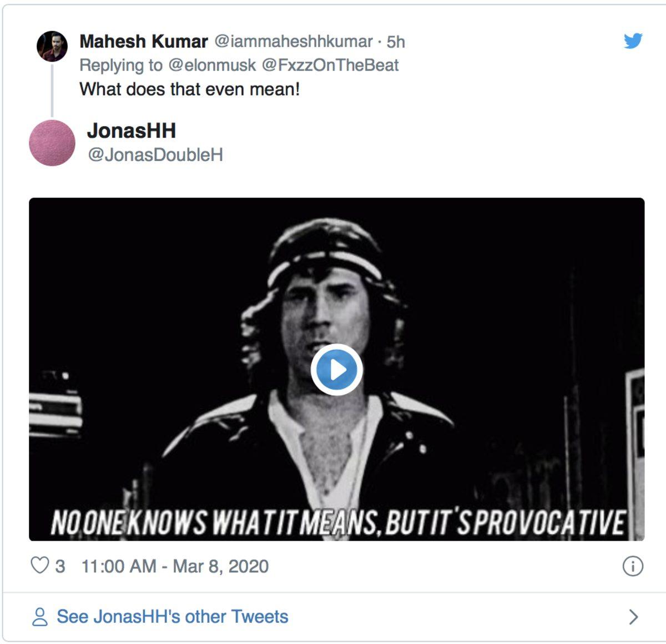Play the embedded GIF video
Screen dimensions: 666x644
[x=336, y=370]
